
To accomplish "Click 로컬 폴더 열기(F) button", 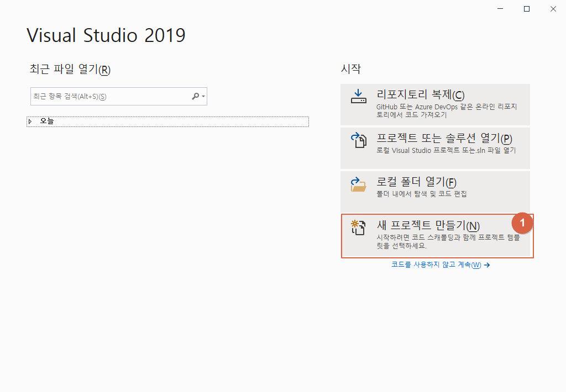I will (435, 192).
